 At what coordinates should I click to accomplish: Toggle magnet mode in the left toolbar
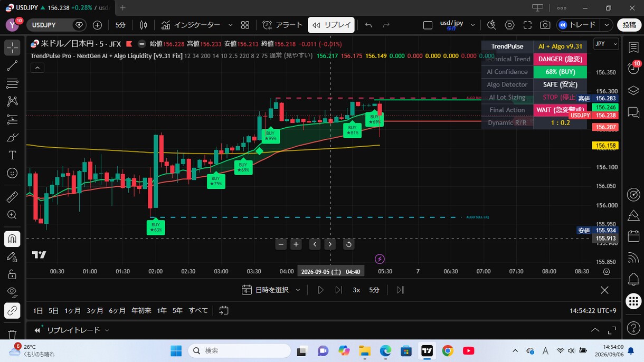point(12,239)
